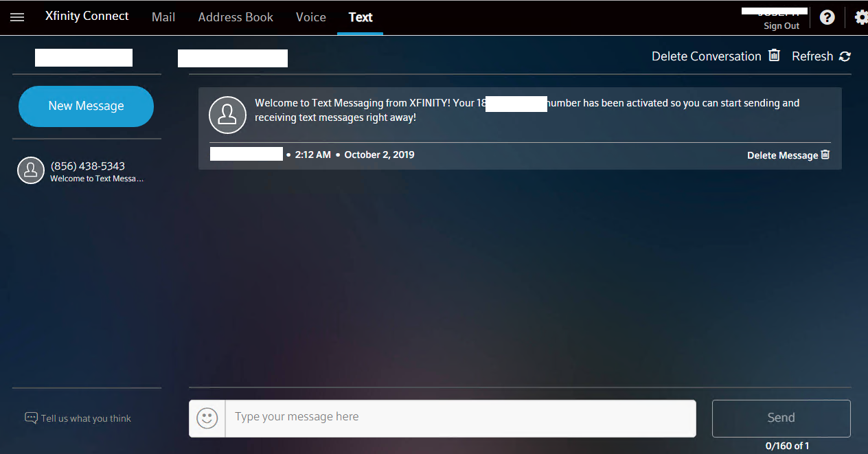Start a New Message
This screenshot has width=868, height=454.
pyautogui.click(x=86, y=106)
